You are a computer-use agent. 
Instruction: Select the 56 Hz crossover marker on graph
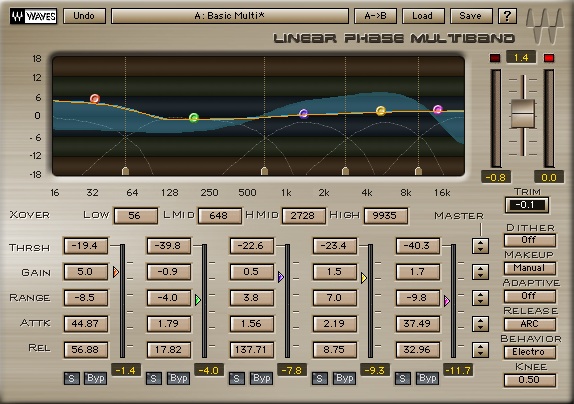point(125,171)
